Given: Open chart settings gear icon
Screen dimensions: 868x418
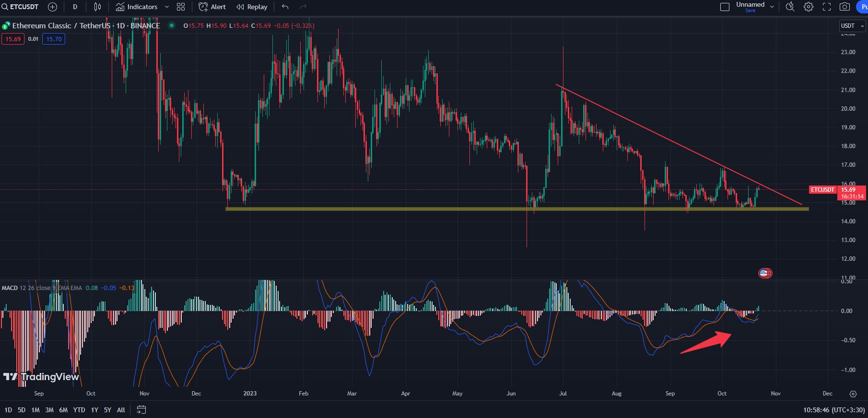Looking at the screenshot, I should pyautogui.click(x=809, y=7).
